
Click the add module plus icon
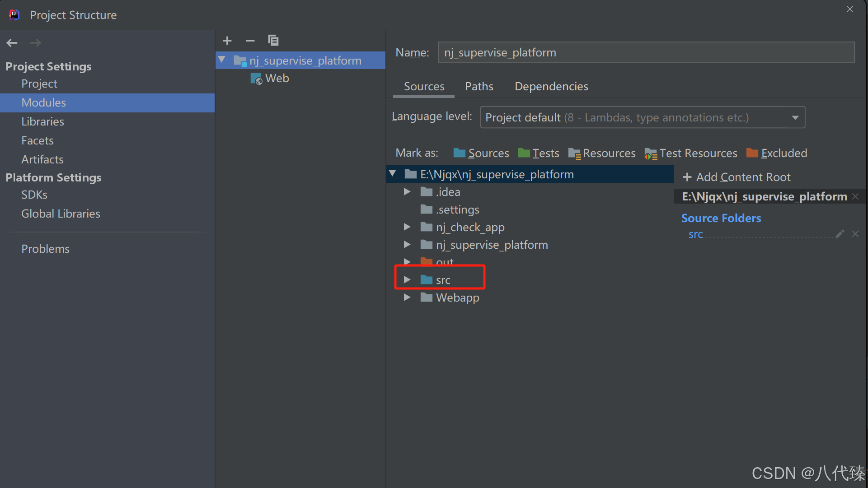tap(227, 41)
